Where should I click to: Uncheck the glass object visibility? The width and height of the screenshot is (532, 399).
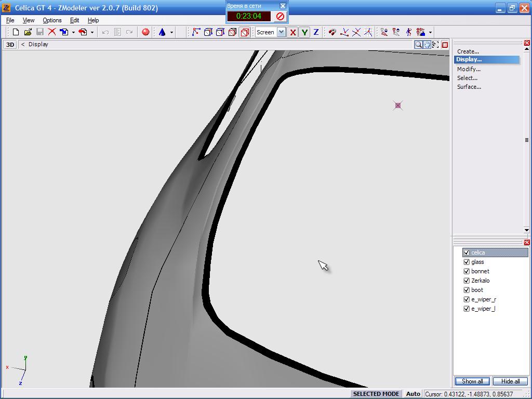click(x=467, y=262)
